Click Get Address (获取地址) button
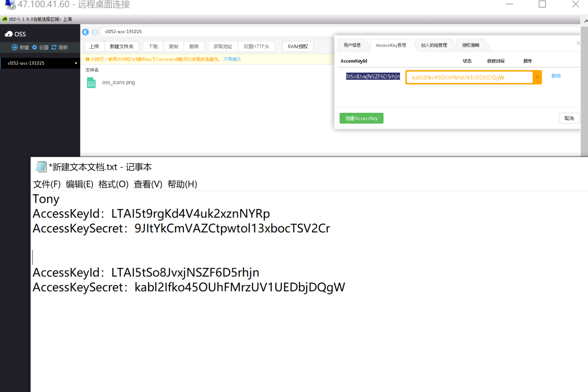The image size is (588, 392). click(x=223, y=46)
